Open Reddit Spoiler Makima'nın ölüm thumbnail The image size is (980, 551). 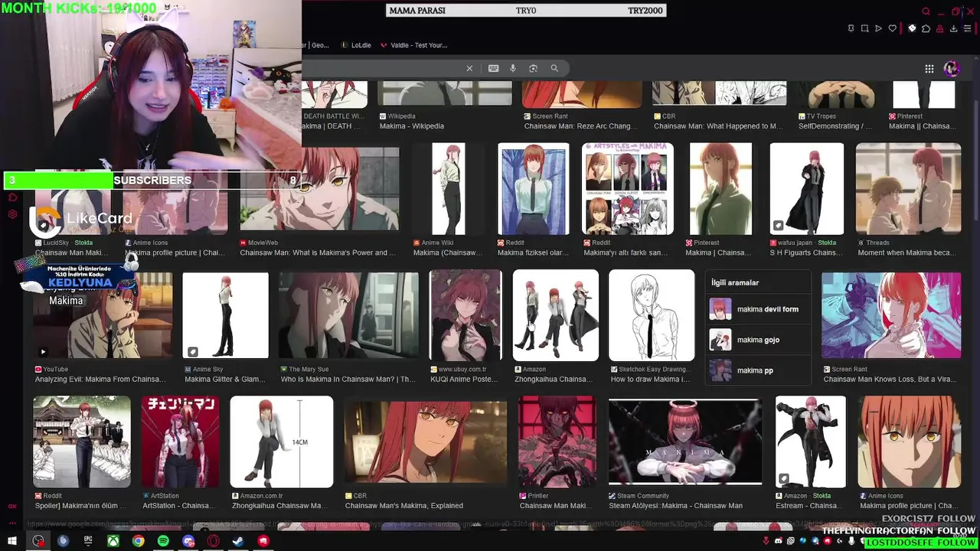[x=82, y=442]
